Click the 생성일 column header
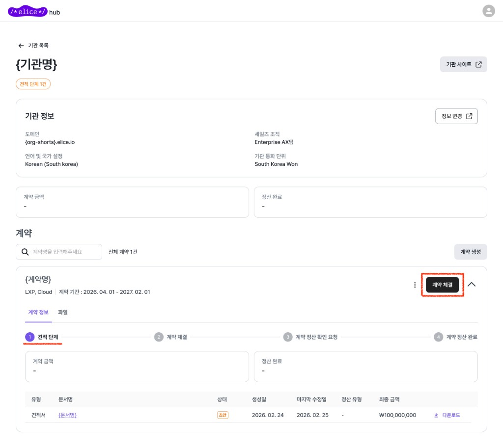 pyautogui.click(x=259, y=399)
